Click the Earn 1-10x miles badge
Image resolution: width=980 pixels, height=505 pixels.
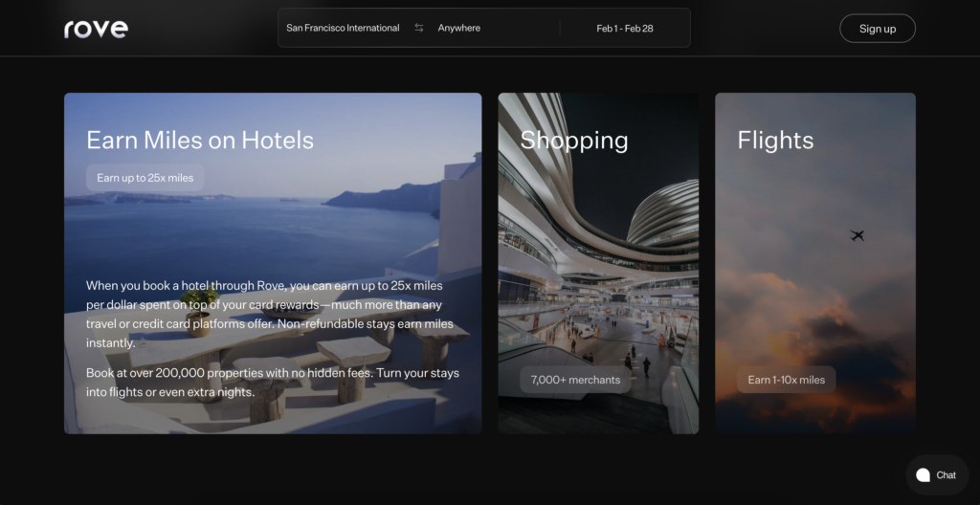click(x=787, y=380)
